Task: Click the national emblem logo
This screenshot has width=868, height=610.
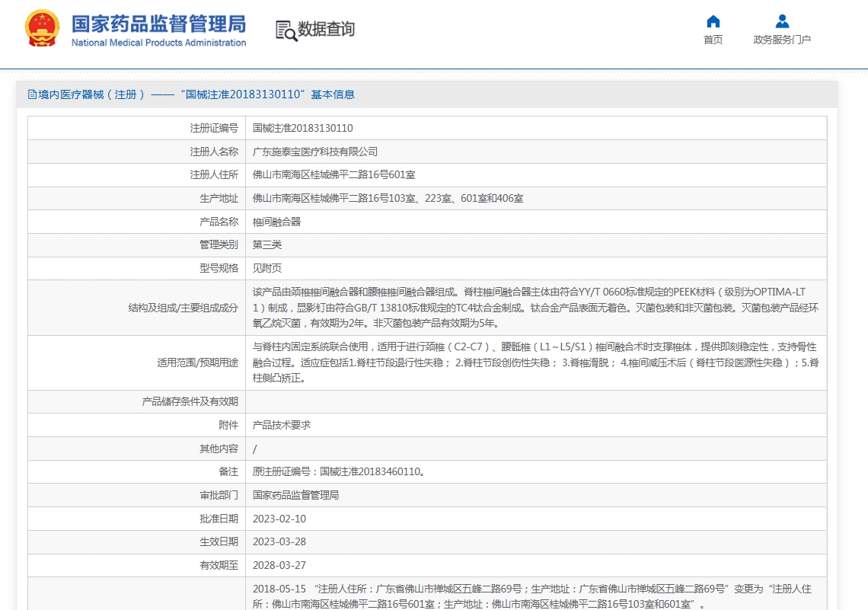Action: (x=42, y=27)
